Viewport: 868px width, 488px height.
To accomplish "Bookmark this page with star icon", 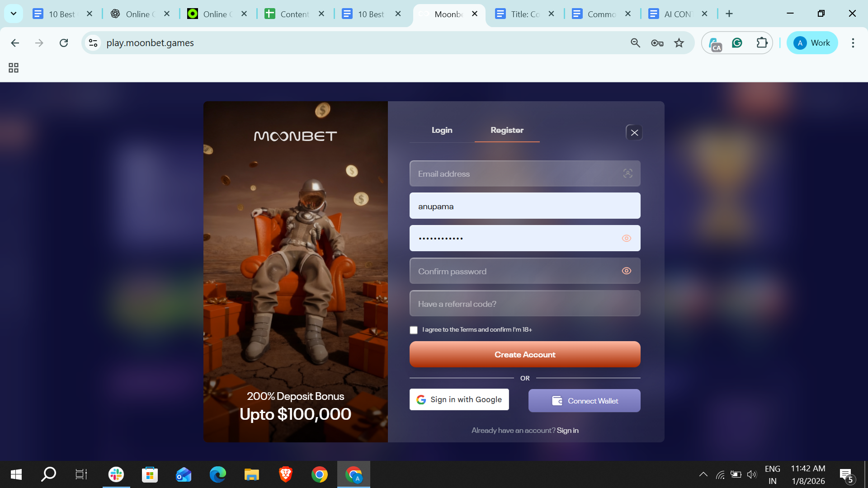I will tap(679, 43).
